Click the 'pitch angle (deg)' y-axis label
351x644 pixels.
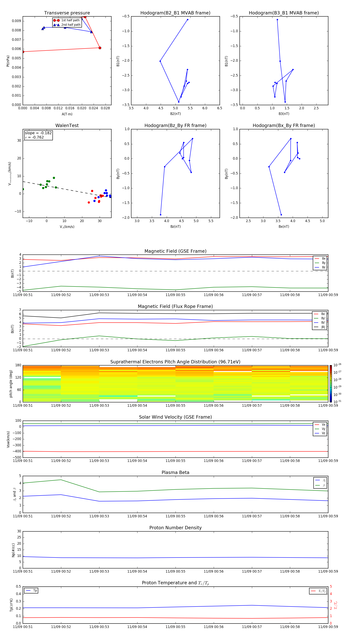pyautogui.click(x=11, y=383)
